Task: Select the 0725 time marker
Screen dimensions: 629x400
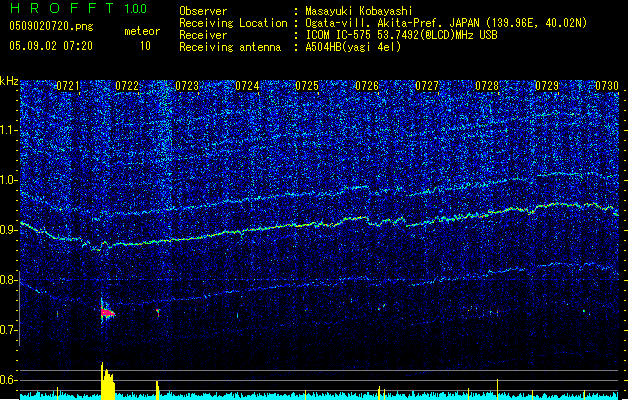Action: 307,87
